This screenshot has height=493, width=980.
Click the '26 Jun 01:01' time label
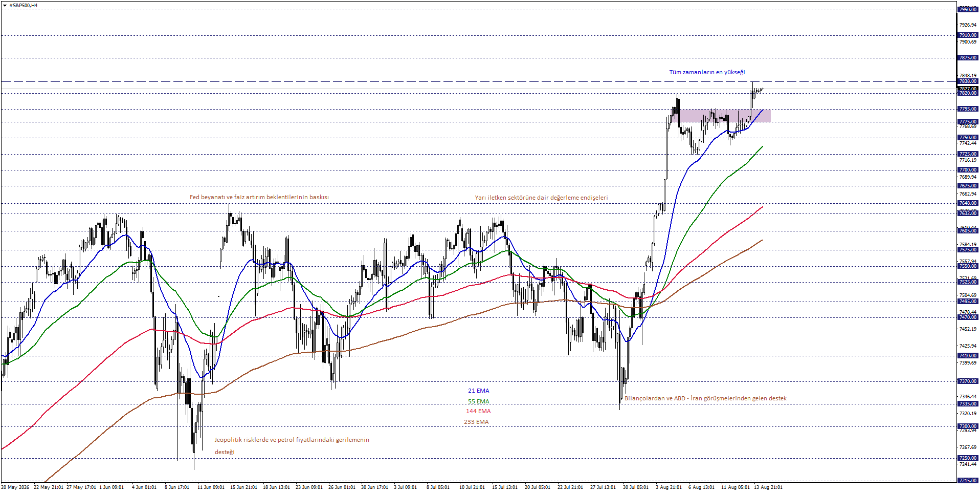[x=342, y=487]
